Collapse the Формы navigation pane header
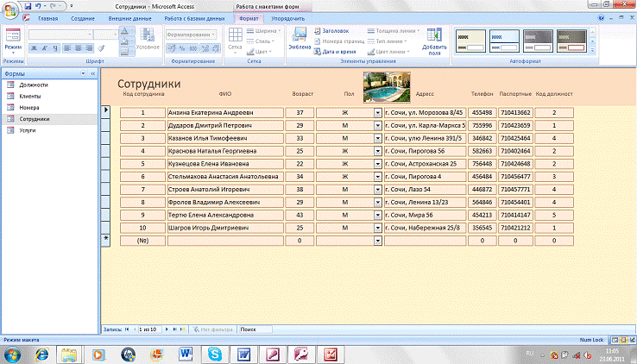The height and width of the screenshot is (364, 637). tap(92, 74)
